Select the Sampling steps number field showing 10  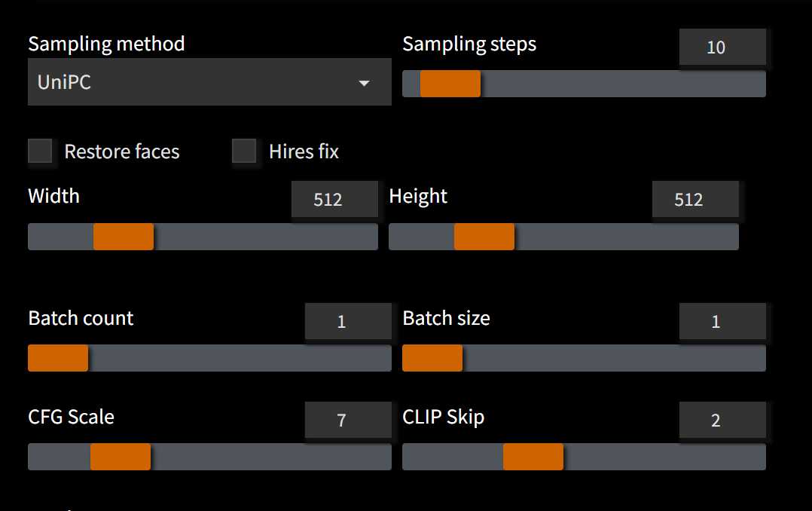[x=722, y=47]
